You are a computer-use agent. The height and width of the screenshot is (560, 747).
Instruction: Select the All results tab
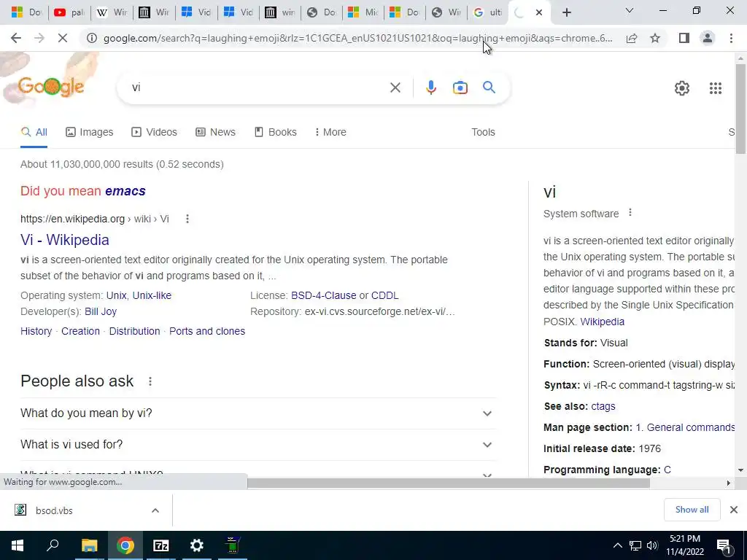34,133
